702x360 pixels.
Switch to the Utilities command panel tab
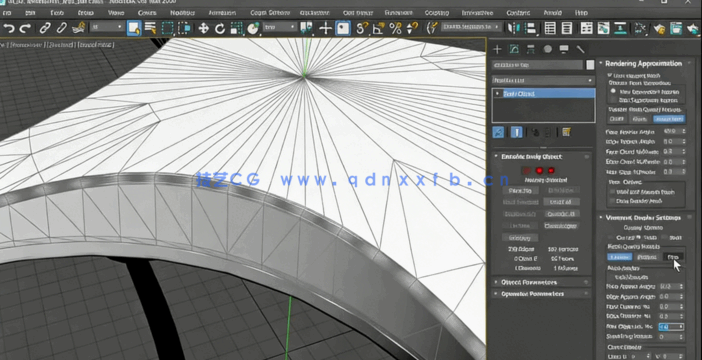pyautogui.click(x=581, y=49)
